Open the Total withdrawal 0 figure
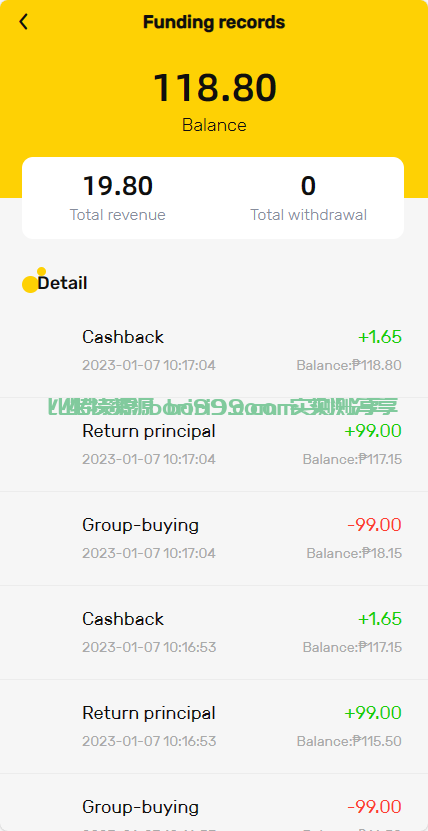428x831 pixels. pos(308,186)
